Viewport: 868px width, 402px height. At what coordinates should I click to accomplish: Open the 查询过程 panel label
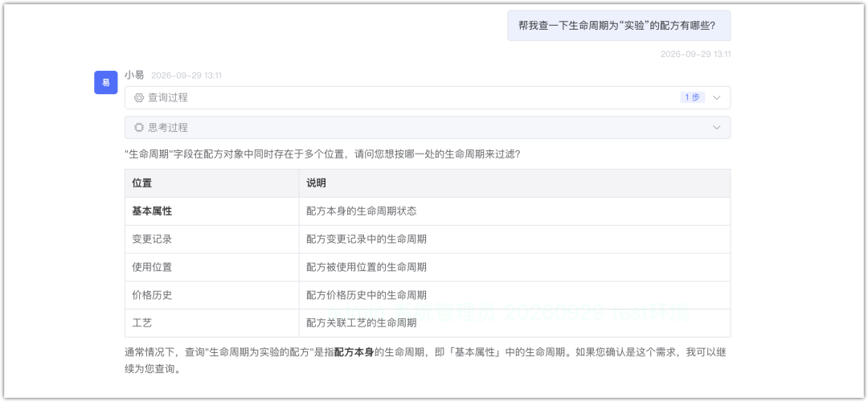point(168,97)
